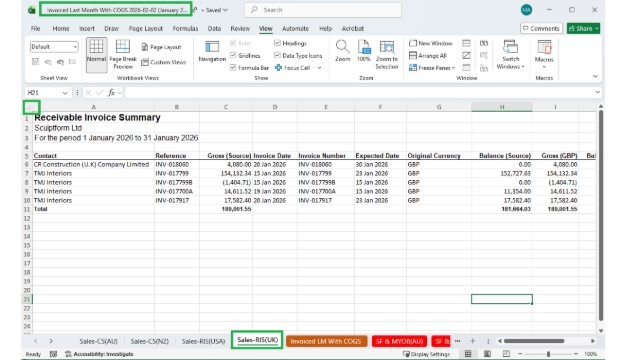Viewport: 640px width, 360px height.
Task: Toggle the Data Type Icons checkbox
Action: coord(277,56)
